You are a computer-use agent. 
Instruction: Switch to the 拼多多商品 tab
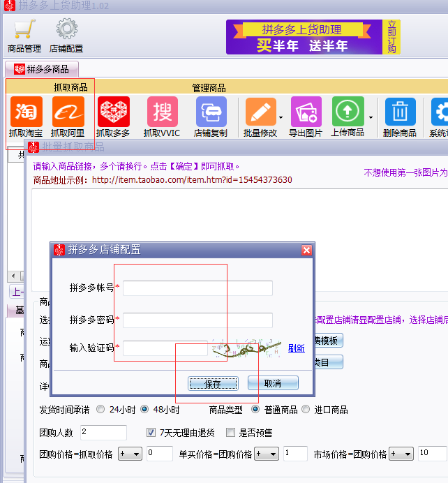[42, 69]
